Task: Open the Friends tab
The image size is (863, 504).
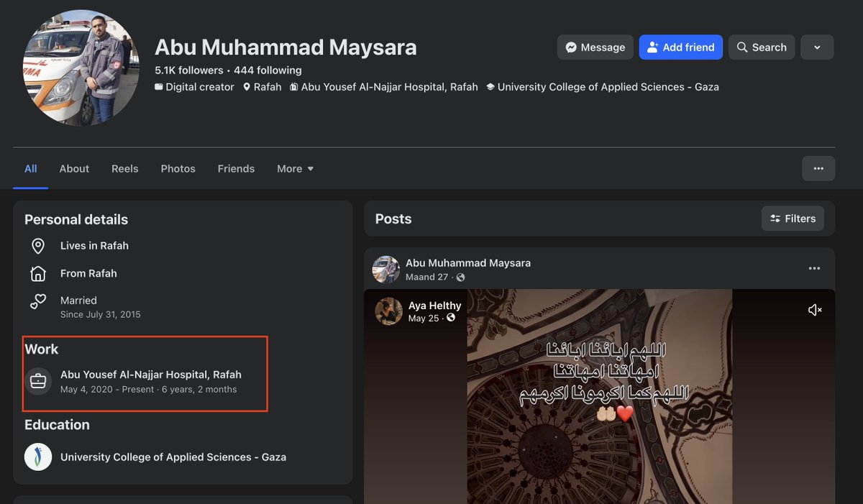Action: click(x=236, y=169)
